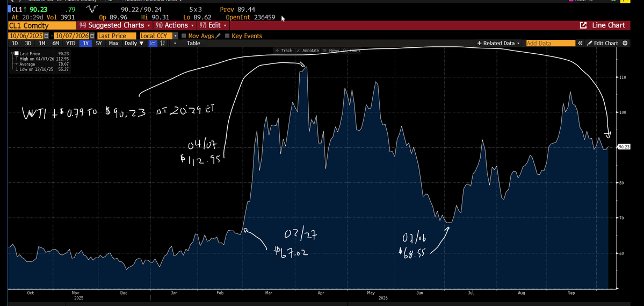Collapse panel with double-chevron icon
Viewport: 644px width, 306px height.
point(580,43)
